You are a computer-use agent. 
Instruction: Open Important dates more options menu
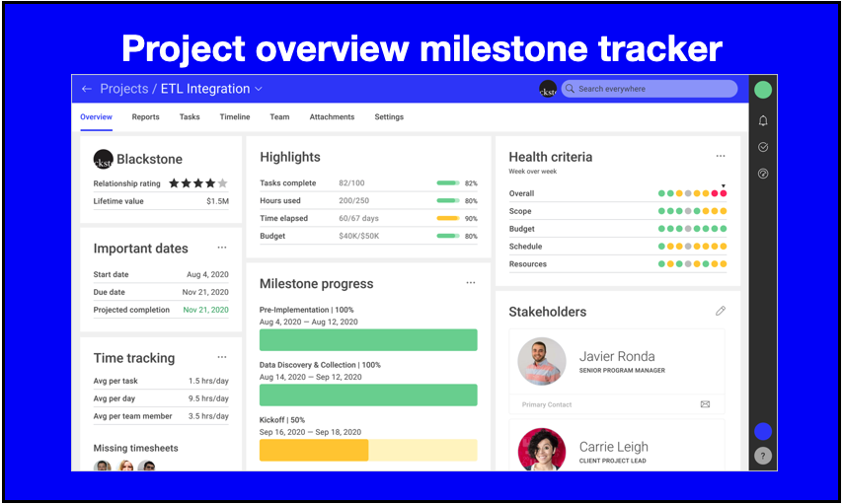tap(222, 248)
